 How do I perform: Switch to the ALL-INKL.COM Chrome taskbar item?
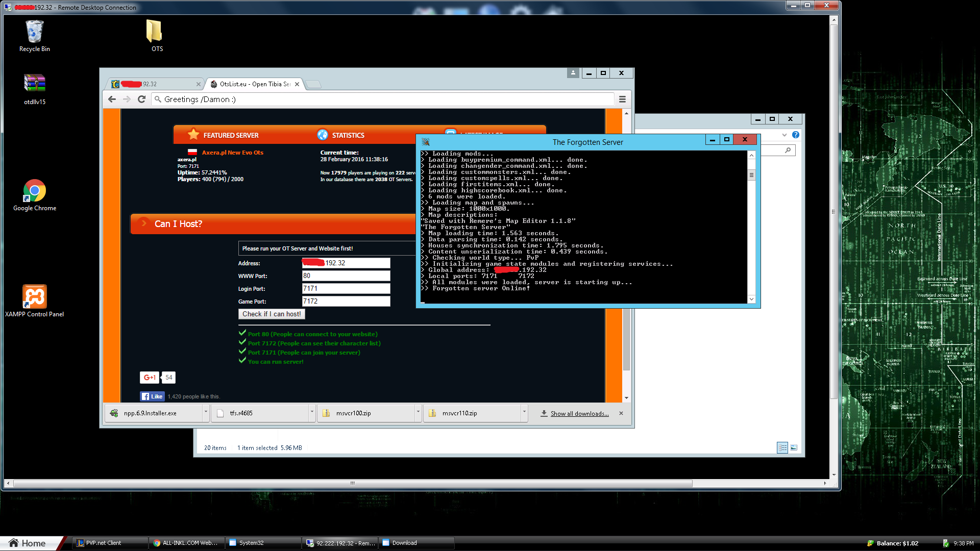(x=186, y=543)
